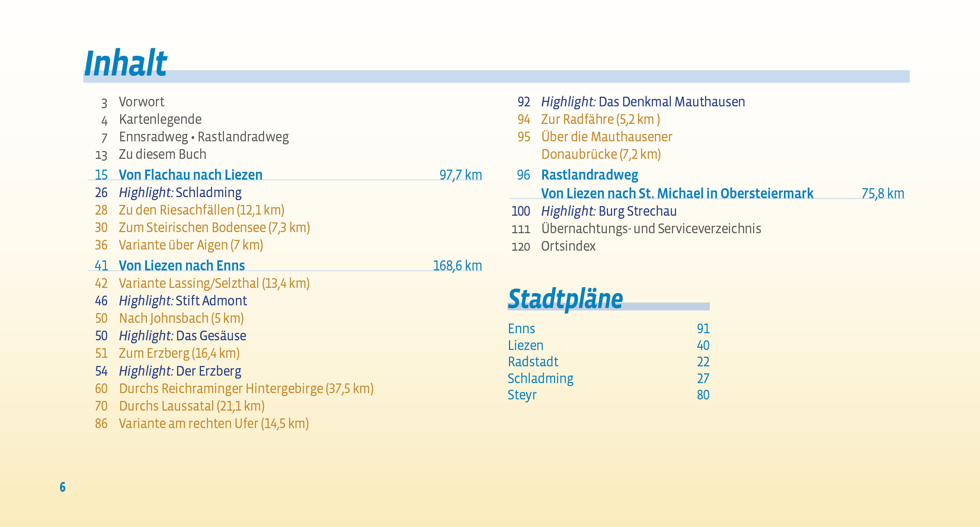This screenshot has height=527, width=980.
Task: Open the Vorwort entry on page 3
Action: tap(141, 102)
